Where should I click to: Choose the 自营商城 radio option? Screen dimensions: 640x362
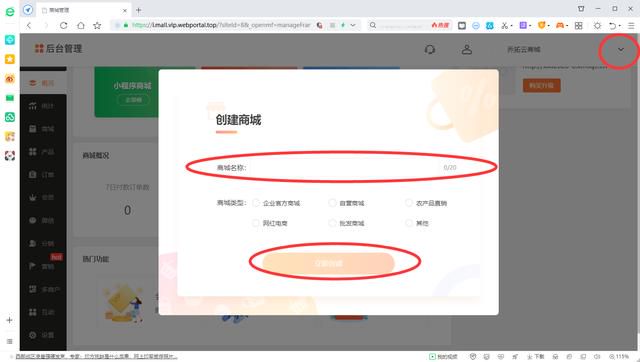[347, 203]
